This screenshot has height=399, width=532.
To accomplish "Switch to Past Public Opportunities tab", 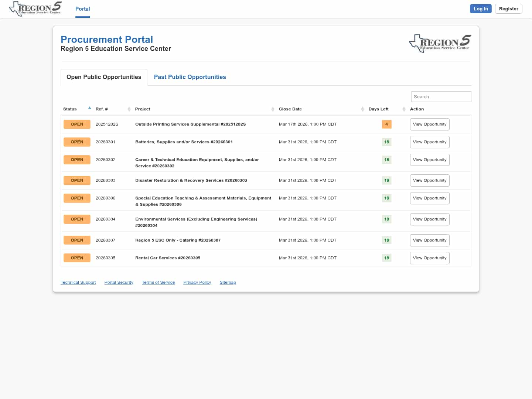I will 190,77.
